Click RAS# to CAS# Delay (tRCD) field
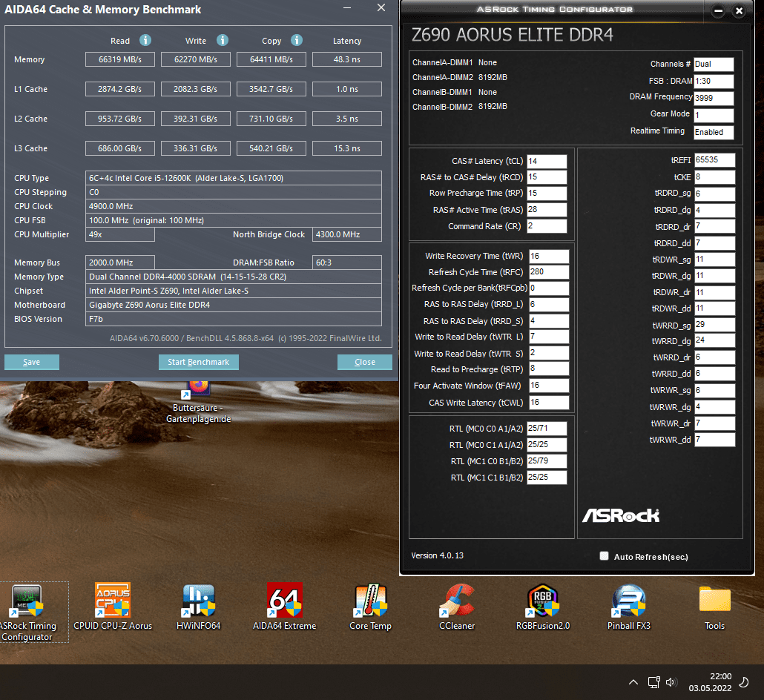 pos(547,177)
